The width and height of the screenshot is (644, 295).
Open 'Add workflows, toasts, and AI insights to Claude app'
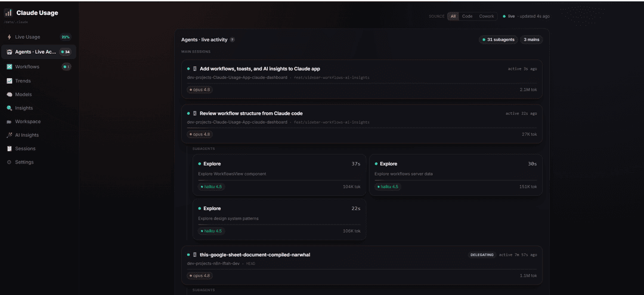(x=260, y=69)
